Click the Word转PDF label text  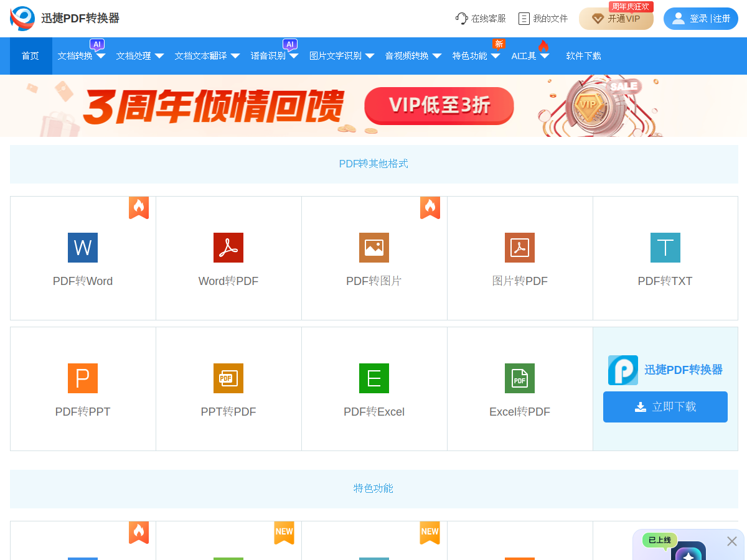pos(228,281)
